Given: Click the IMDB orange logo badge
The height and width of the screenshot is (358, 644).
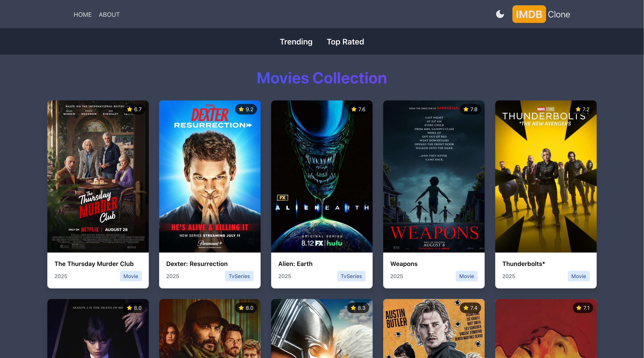Looking at the screenshot, I should (529, 14).
